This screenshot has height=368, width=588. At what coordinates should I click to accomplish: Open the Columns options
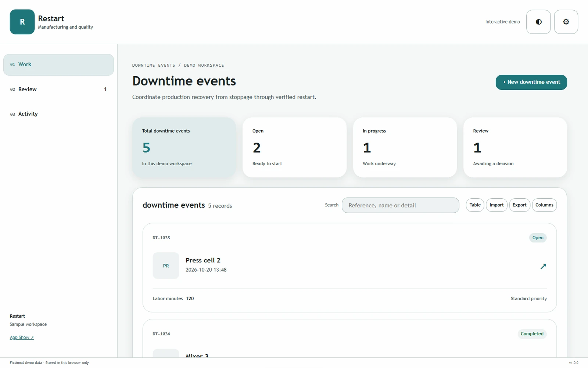coord(544,205)
